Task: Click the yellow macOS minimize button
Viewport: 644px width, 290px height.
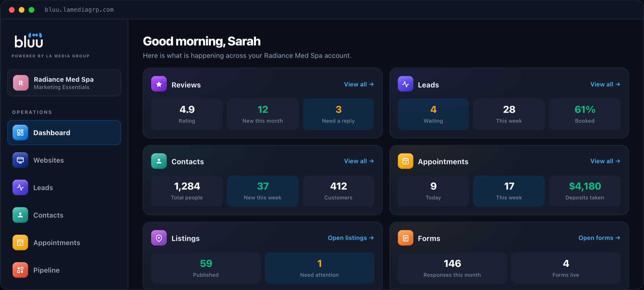Action: 21,10
